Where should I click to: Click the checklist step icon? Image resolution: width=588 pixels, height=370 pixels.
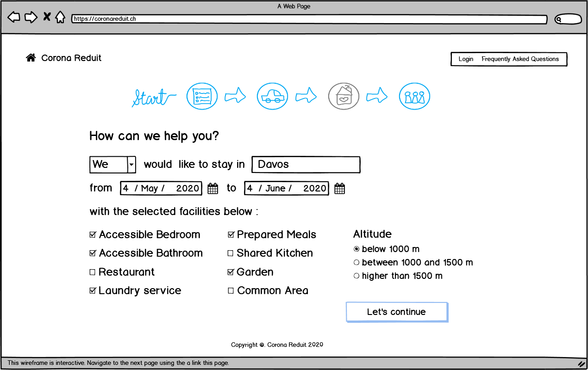tap(202, 96)
